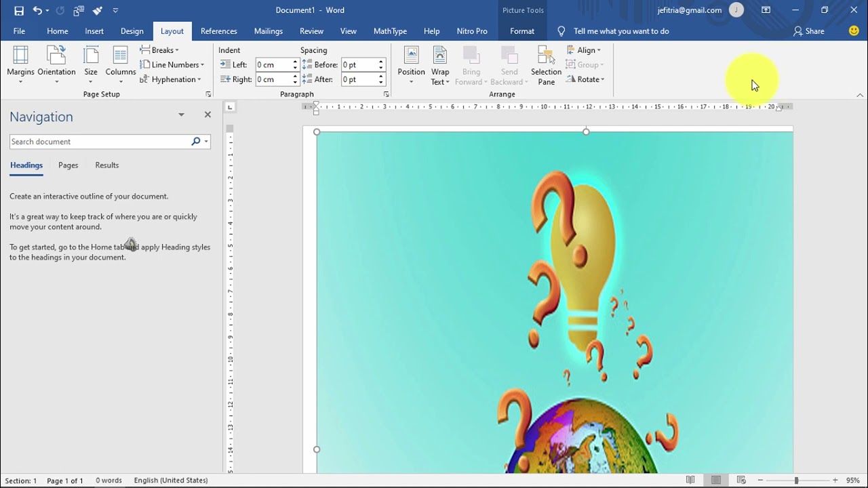
Task: Open the search options dropdown arrow
Action: 205,142
